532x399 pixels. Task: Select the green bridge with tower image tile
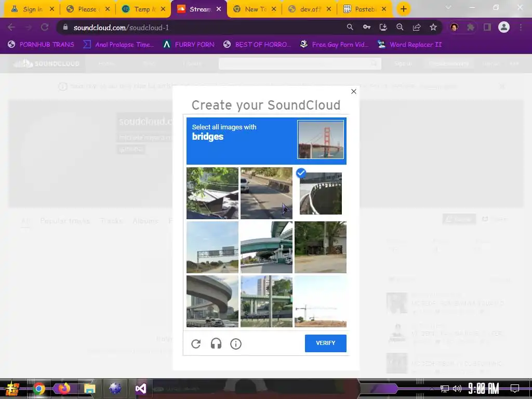[x=267, y=301]
